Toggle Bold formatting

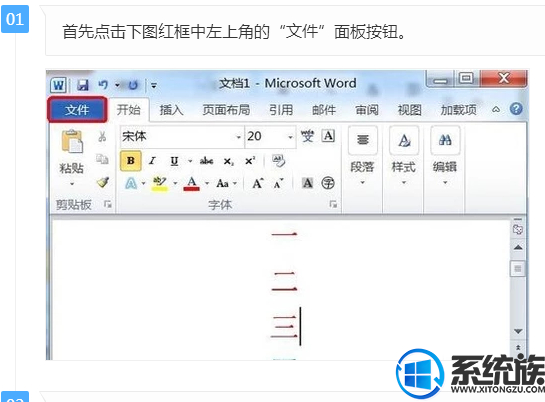point(131,161)
